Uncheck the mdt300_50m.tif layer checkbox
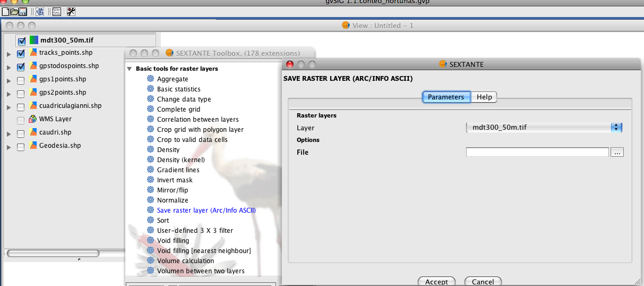The image size is (644, 286). pos(22,41)
